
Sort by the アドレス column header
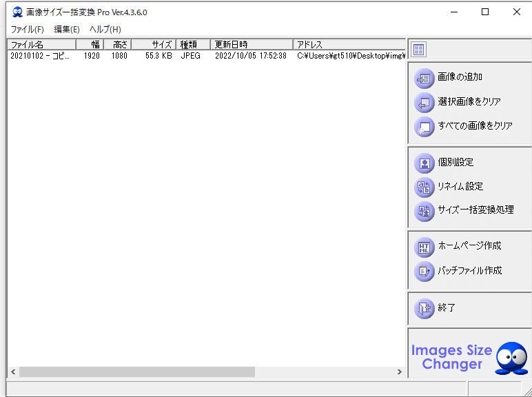tap(349, 44)
